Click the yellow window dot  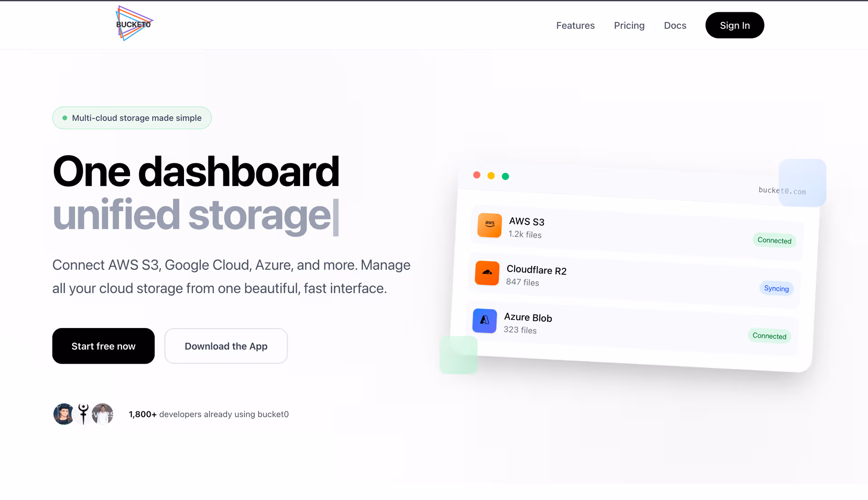(x=491, y=176)
